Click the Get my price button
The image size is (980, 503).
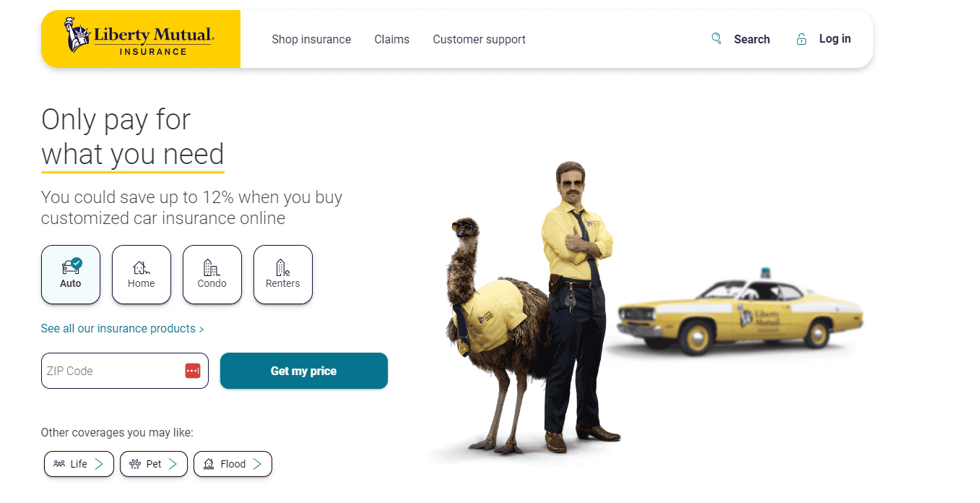pos(304,371)
